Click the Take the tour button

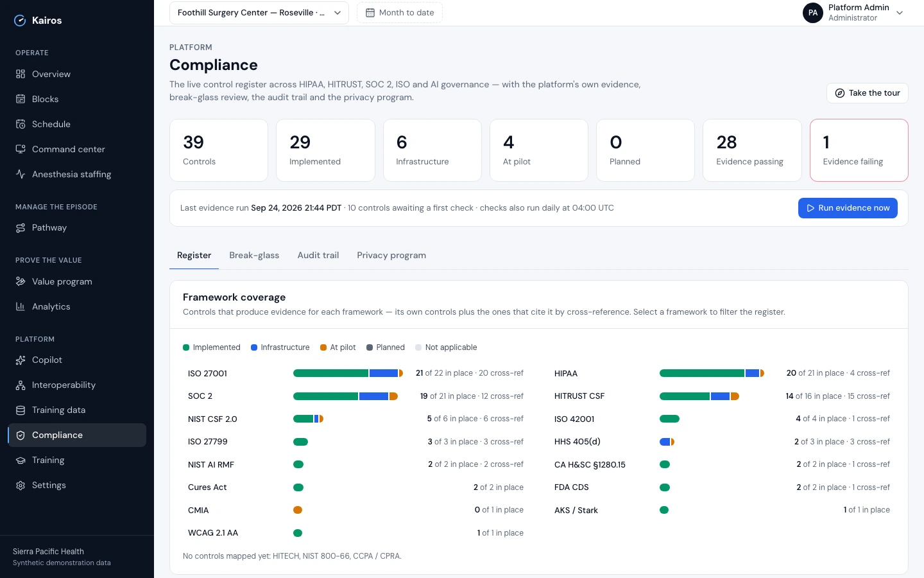click(x=868, y=93)
